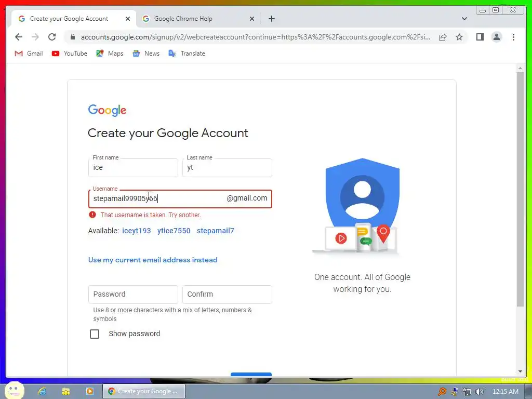The image size is (532, 399).
Task: Open the file explorer taskbar icon
Action: click(x=66, y=391)
